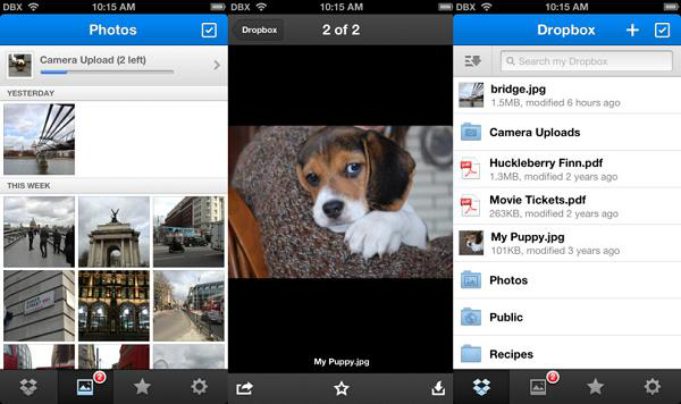This screenshot has height=404, width=681.
Task: Favorite the puppy photo with star icon
Action: click(x=341, y=388)
